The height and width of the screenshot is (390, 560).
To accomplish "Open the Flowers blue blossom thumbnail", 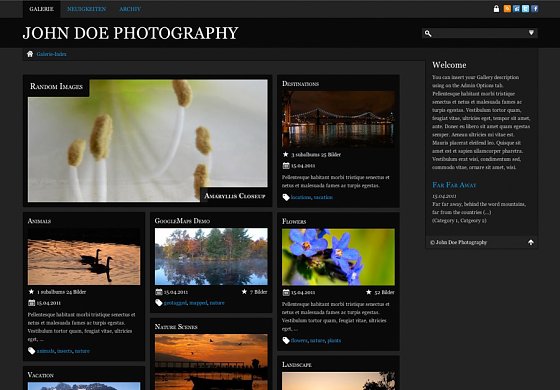I will click(x=338, y=257).
